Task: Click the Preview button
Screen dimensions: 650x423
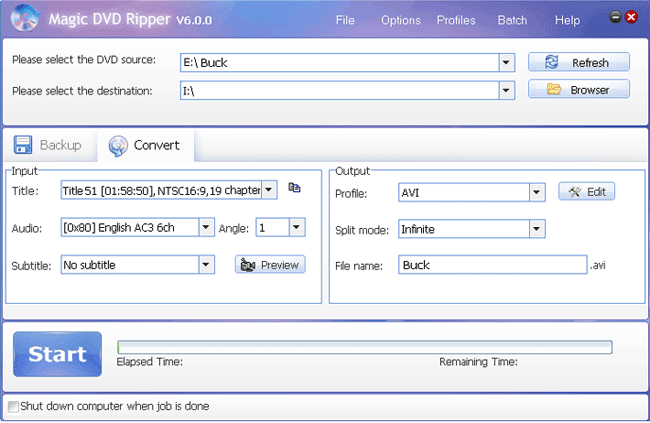Action: click(270, 265)
